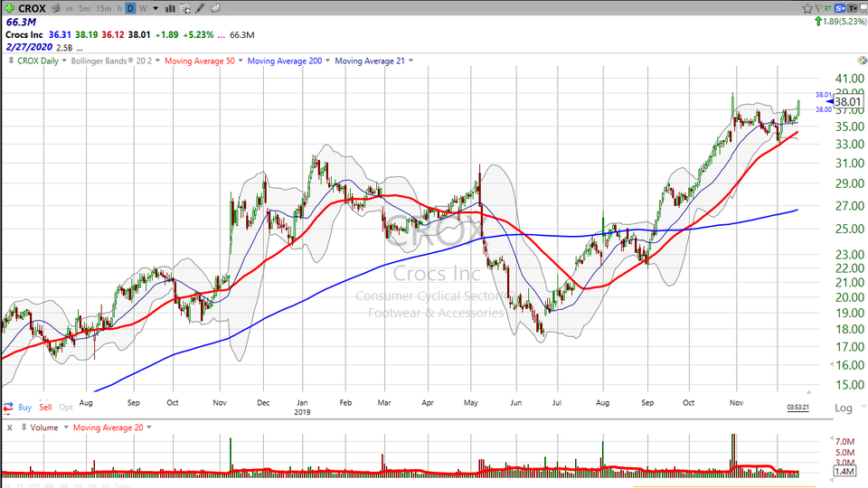Toggle the Log scale button
Viewport: 868px width, 488px height.
click(843, 408)
